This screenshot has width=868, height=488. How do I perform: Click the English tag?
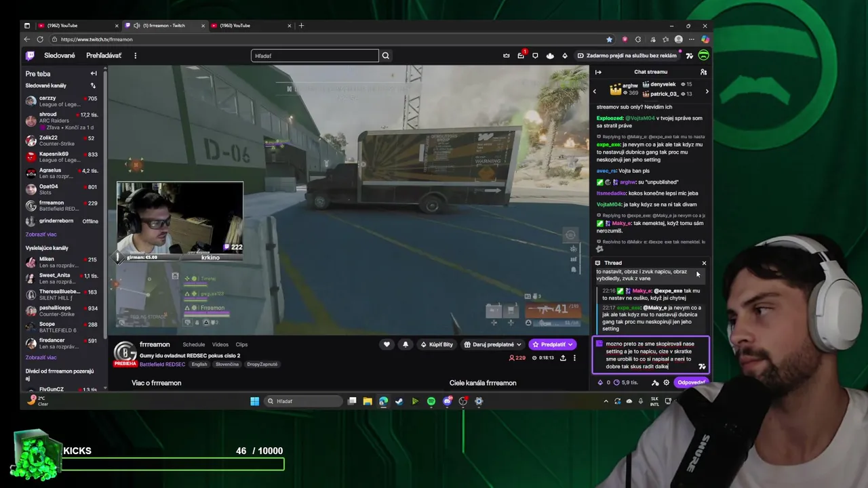199,364
